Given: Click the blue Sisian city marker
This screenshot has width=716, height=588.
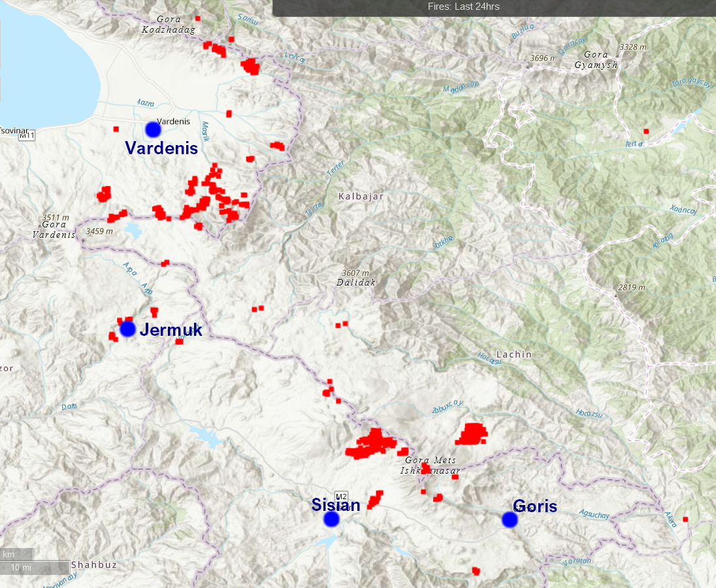Looking at the screenshot, I should pyautogui.click(x=332, y=519).
